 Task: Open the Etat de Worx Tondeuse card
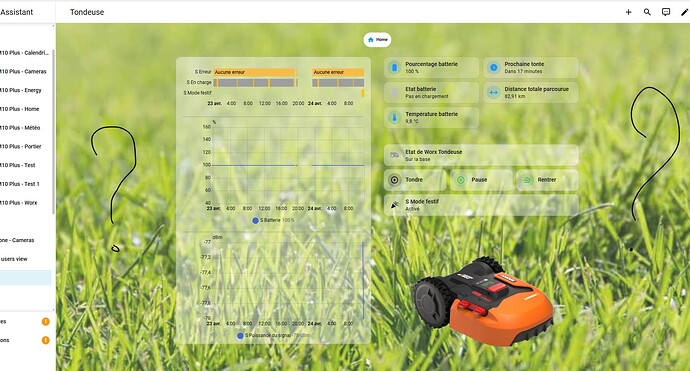(481, 155)
